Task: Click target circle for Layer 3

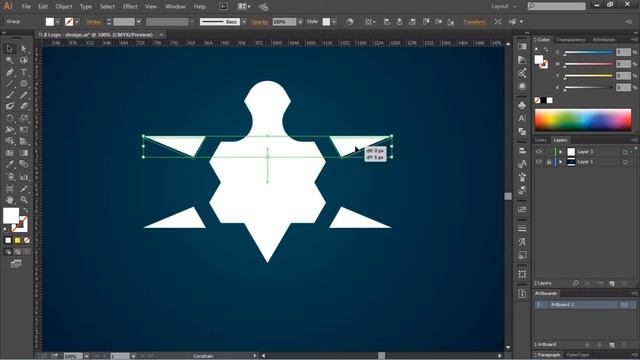Action: tap(625, 152)
